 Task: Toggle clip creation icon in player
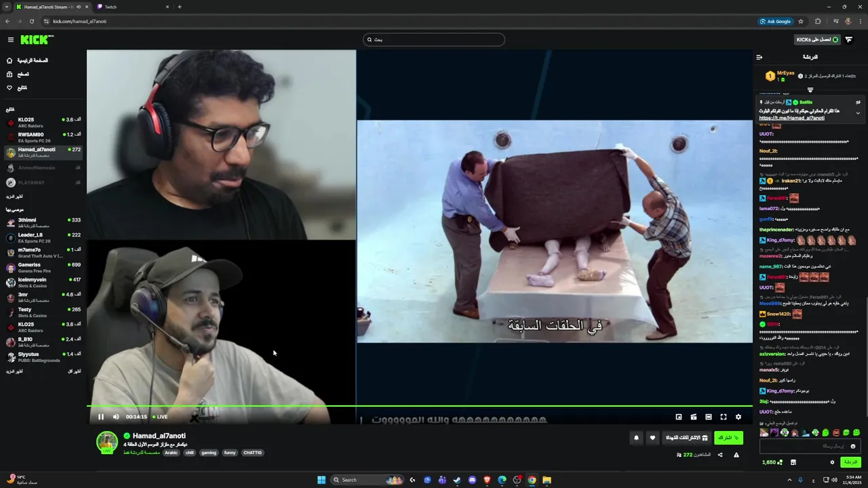[x=694, y=417]
